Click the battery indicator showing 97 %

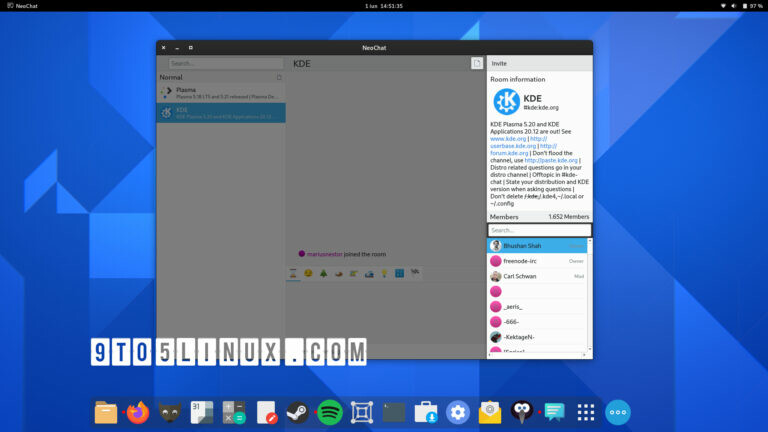click(x=752, y=6)
